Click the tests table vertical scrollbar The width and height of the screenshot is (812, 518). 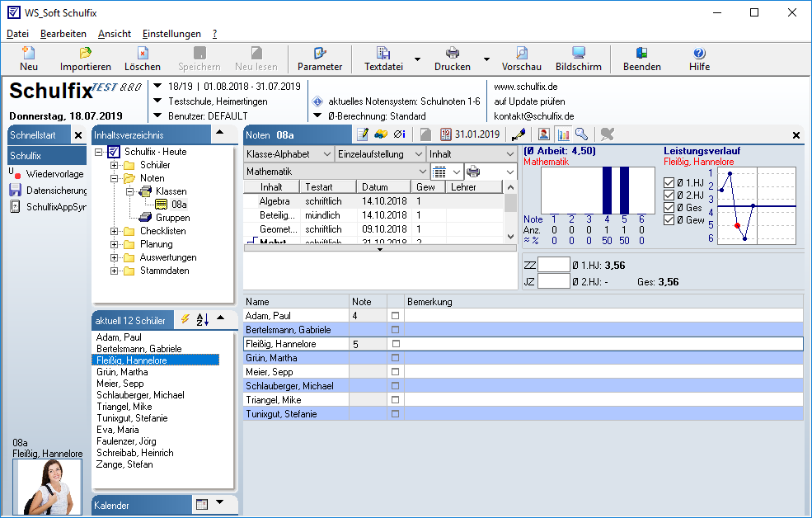coord(510,212)
